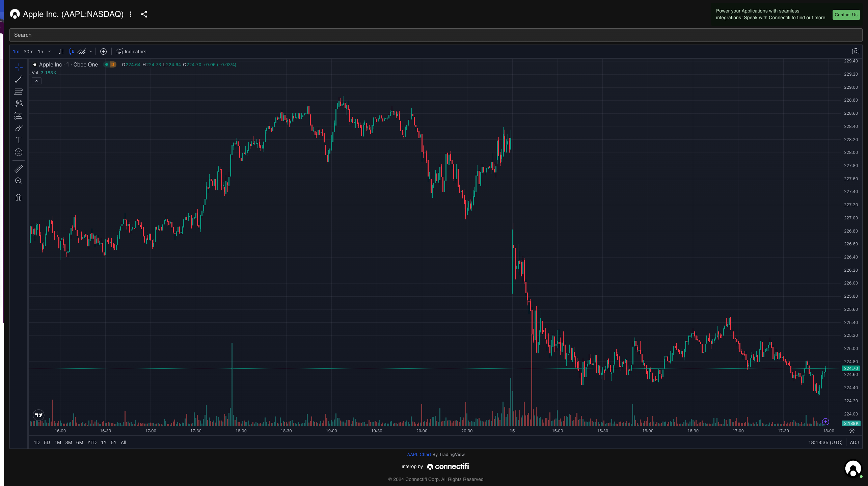868x486 pixels.
Task: Set date range to All
Action: coord(124,442)
